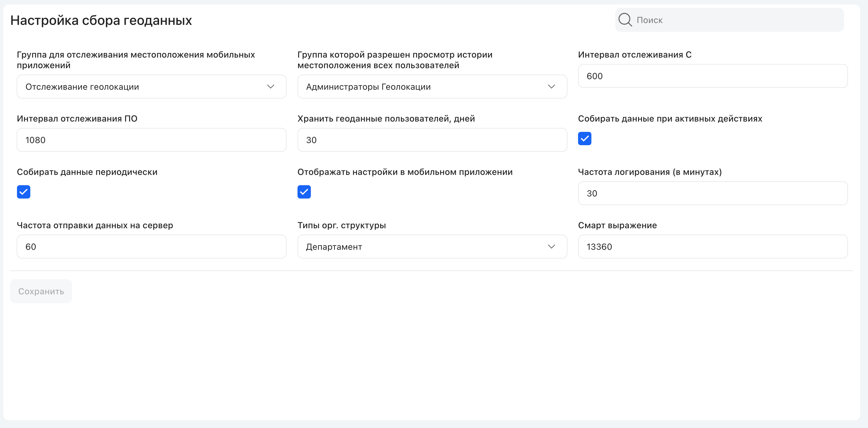Open the Отслеживание геолокации group dropdown
The image size is (868, 428).
(x=151, y=87)
